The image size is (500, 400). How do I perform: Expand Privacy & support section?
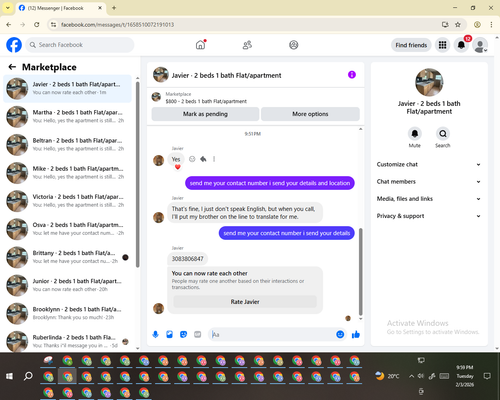(x=429, y=216)
